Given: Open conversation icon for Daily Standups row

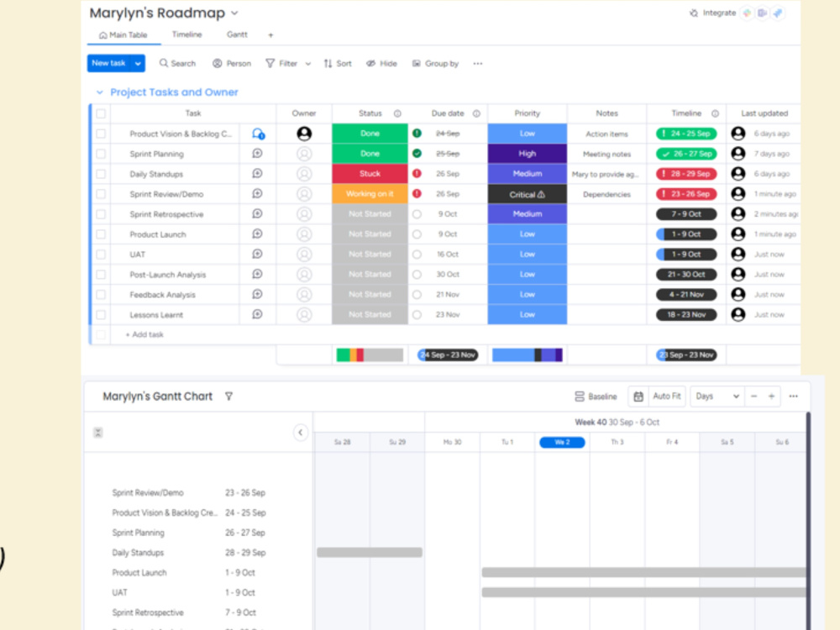Looking at the screenshot, I should [x=257, y=174].
